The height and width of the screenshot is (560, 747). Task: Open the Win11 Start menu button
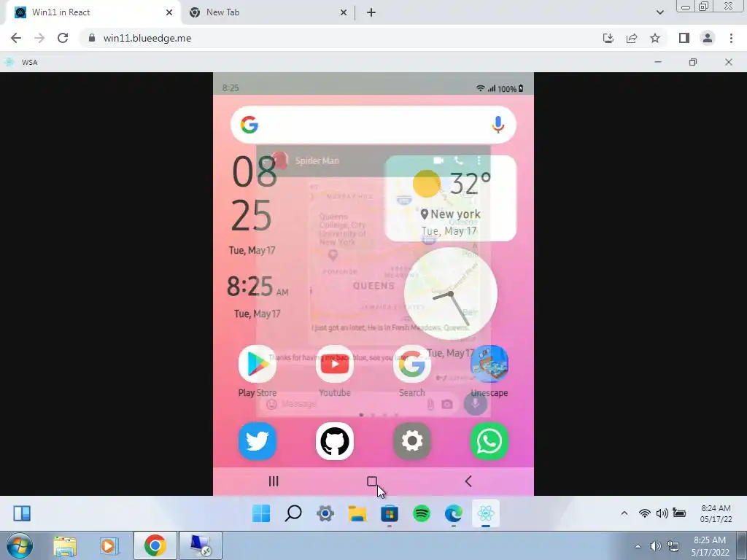261,513
